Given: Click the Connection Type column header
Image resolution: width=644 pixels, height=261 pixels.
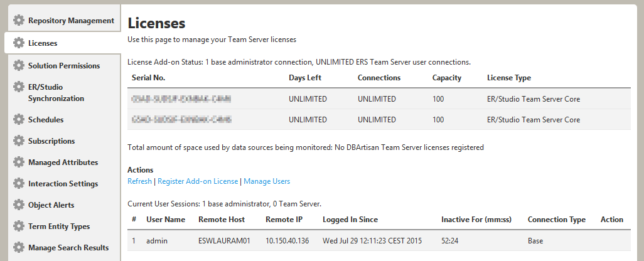Looking at the screenshot, I should pos(557,220).
